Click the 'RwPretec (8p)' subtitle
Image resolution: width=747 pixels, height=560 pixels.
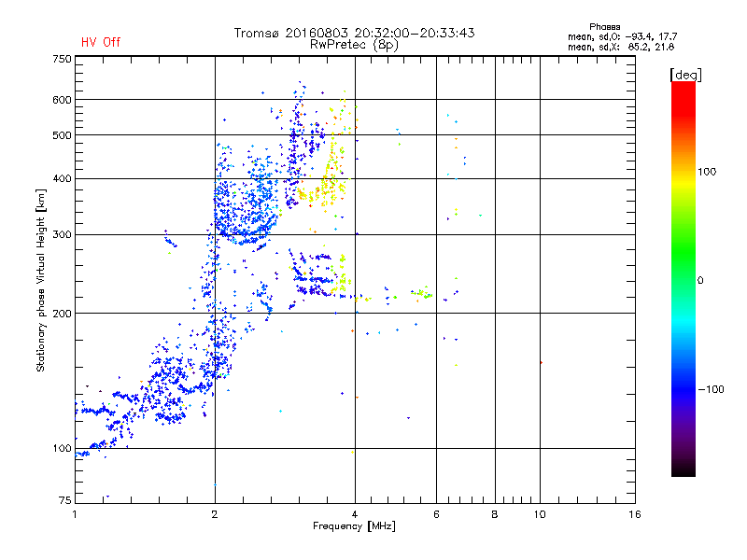[354, 45]
